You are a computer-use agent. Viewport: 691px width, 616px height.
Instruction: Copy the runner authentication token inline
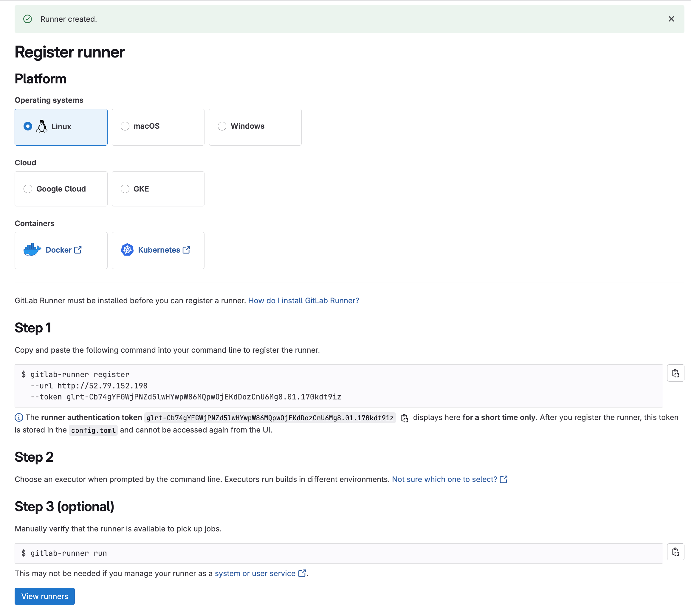coord(405,418)
